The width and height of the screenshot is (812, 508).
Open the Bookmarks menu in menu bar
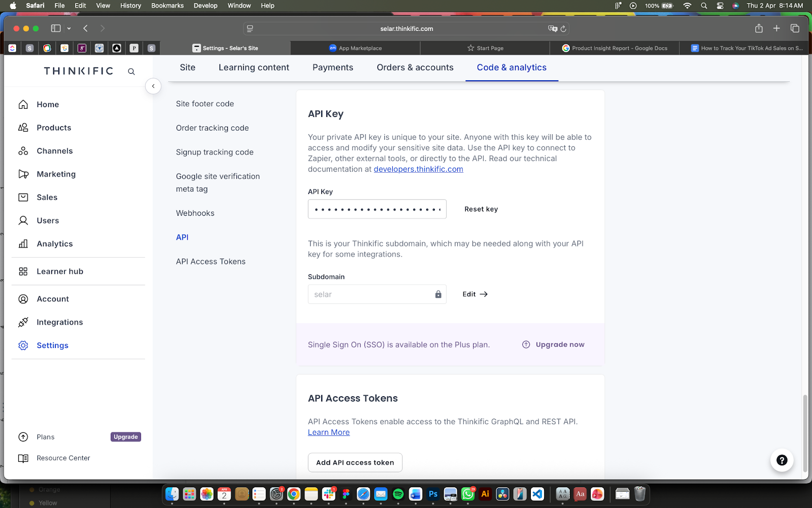[x=167, y=6]
